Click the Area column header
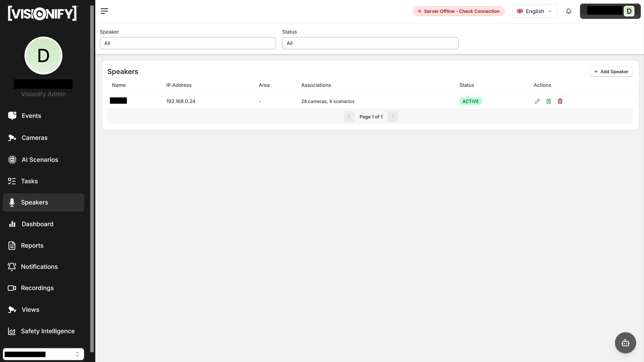644x362 pixels. pos(264,85)
